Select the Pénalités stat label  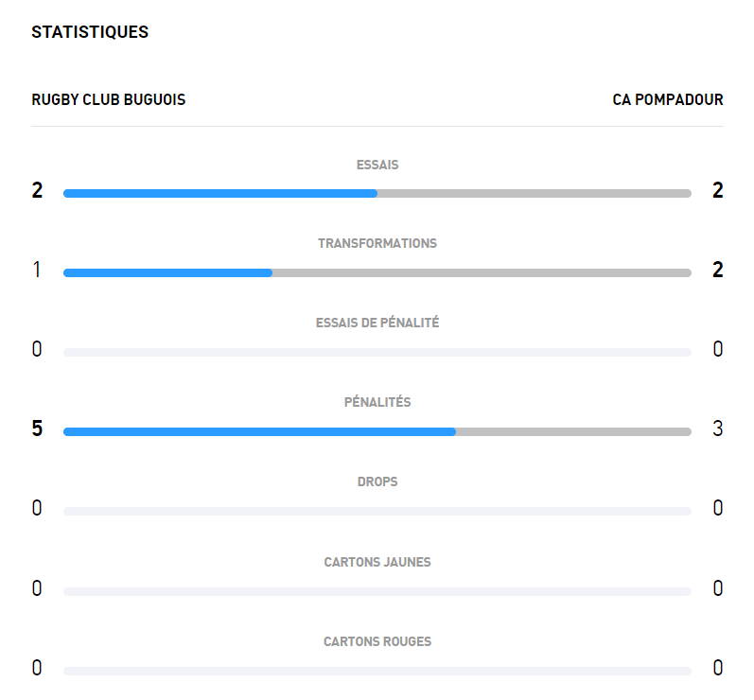click(x=377, y=402)
